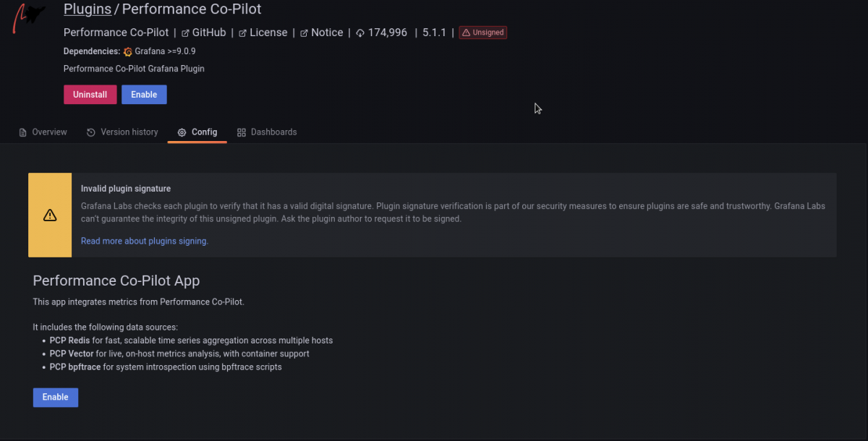The width and height of the screenshot is (868, 441).
Task: Click Read more about plugins signing
Action: coord(144,241)
